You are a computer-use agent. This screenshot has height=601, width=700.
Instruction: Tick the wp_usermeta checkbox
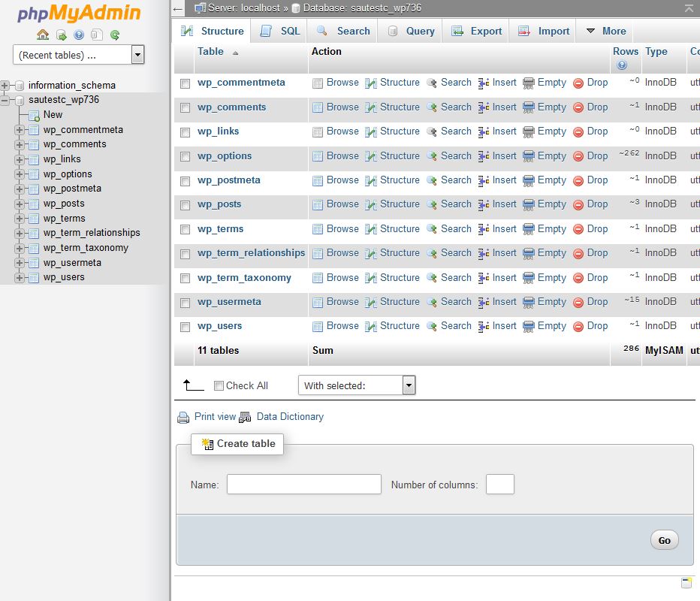(x=185, y=303)
